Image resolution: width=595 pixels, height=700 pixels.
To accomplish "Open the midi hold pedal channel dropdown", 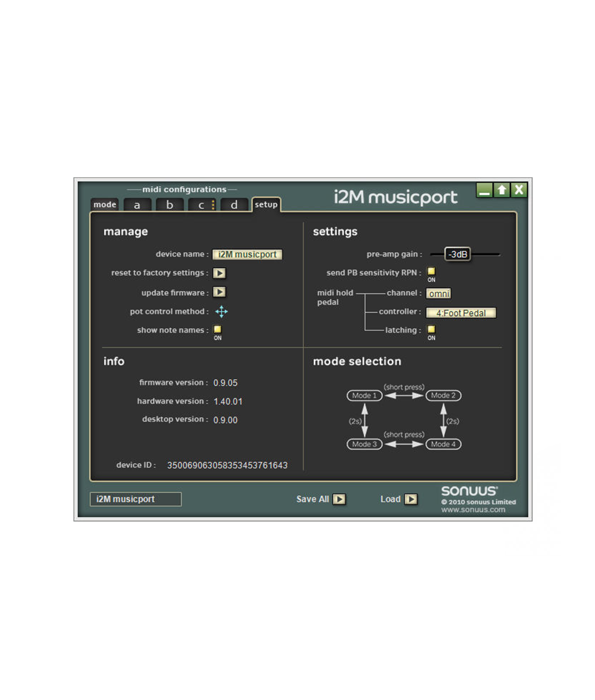I will [x=439, y=293].
